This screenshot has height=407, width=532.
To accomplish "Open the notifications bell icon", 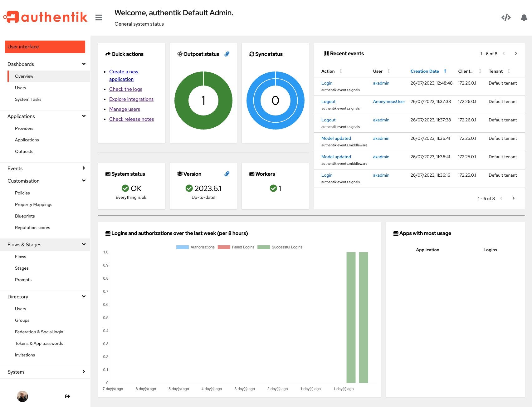I will [524, 17].
